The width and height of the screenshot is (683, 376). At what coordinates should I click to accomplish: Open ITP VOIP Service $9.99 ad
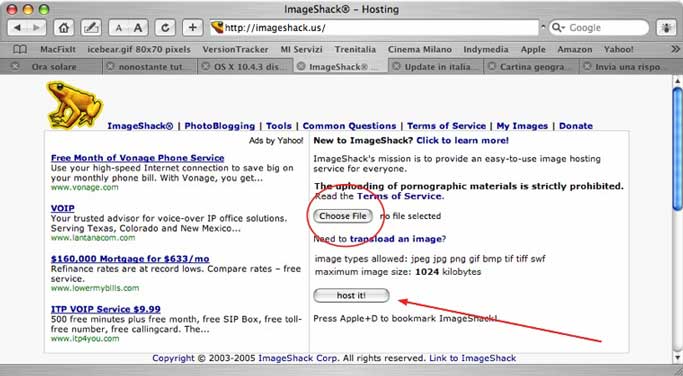pos(106,309)
